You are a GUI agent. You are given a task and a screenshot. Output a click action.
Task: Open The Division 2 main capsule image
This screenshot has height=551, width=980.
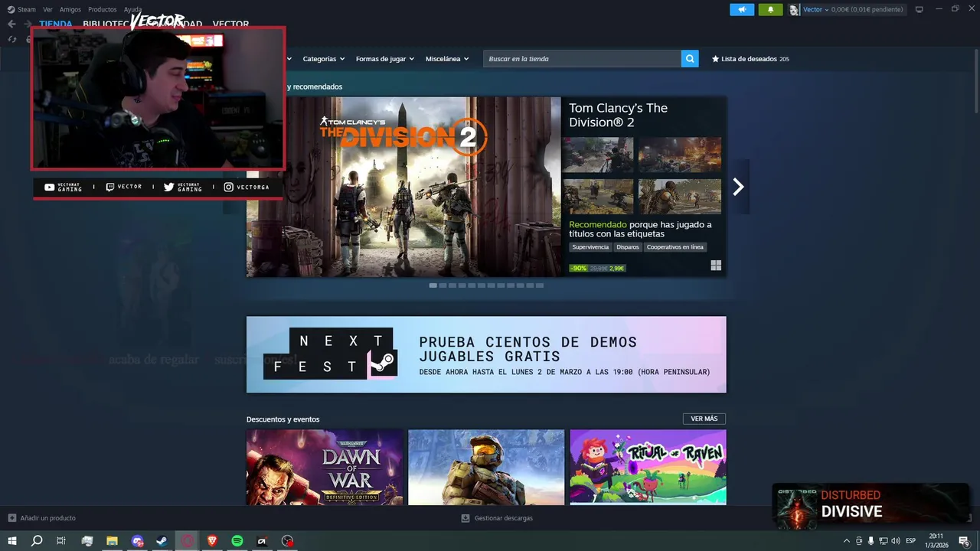tap(403, 187)
